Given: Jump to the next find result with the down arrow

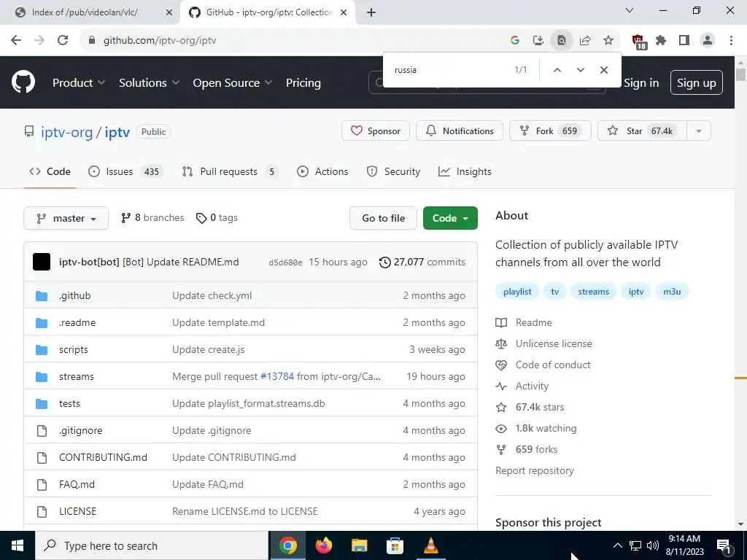Looking at the screenshot, I should pyautogui.click(x=580, y=70).
